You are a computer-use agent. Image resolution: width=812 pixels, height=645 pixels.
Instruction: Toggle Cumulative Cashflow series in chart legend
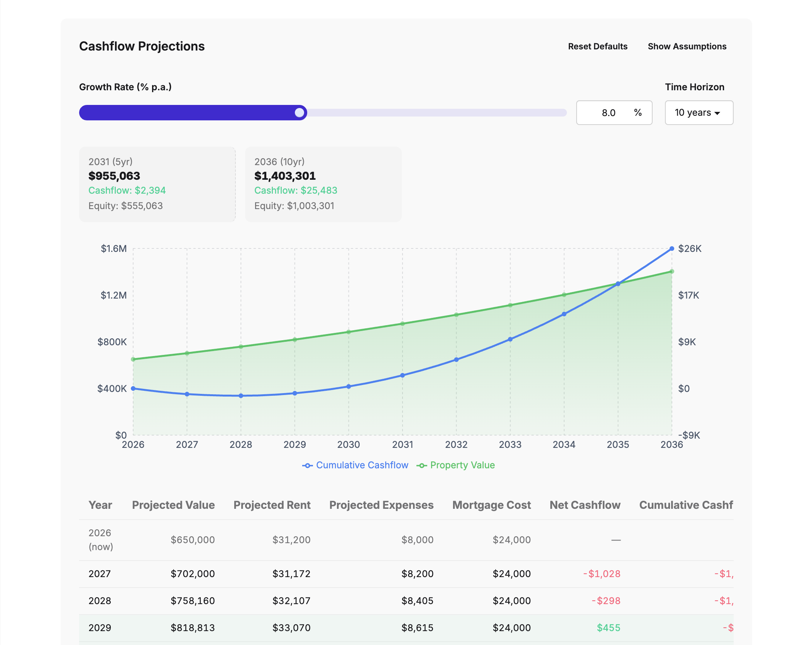(x=355, y=465)
